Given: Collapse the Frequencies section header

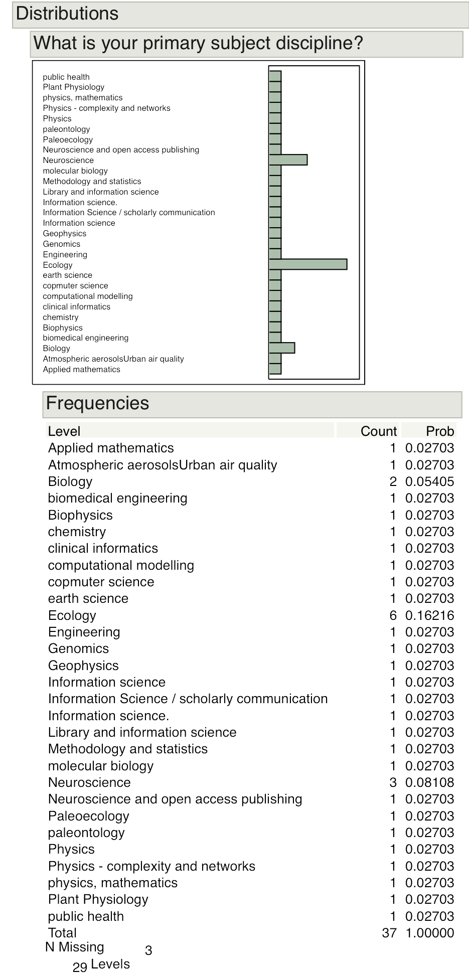Looking at the screenshot, I should 97,404.
